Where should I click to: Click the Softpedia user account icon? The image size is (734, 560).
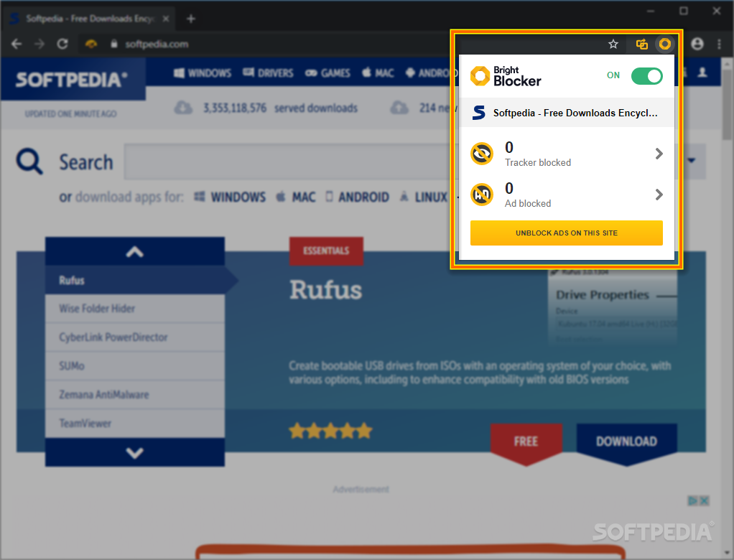click(x=702, y=73)
